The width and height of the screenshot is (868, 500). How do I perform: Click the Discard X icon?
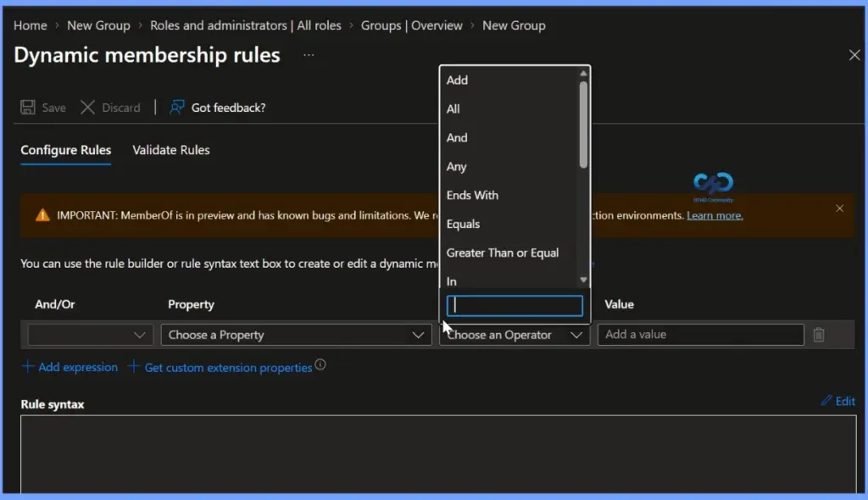[x=87, y=108]
